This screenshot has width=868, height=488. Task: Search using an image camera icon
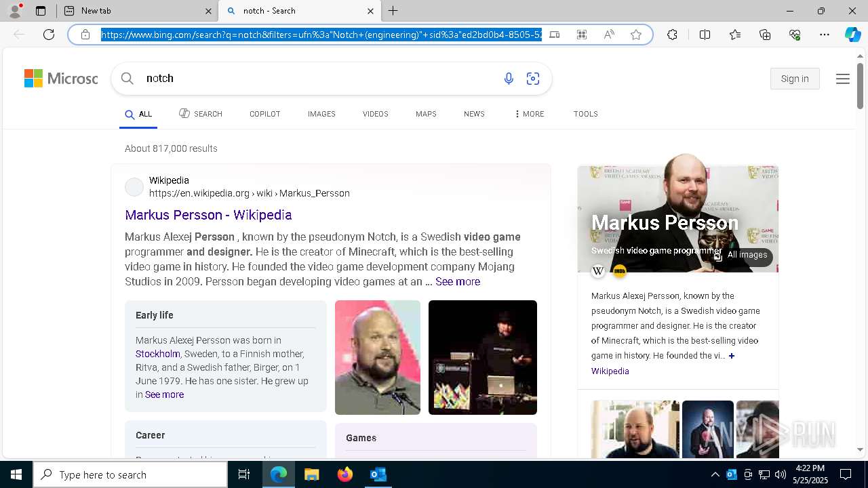click(533, 79)
